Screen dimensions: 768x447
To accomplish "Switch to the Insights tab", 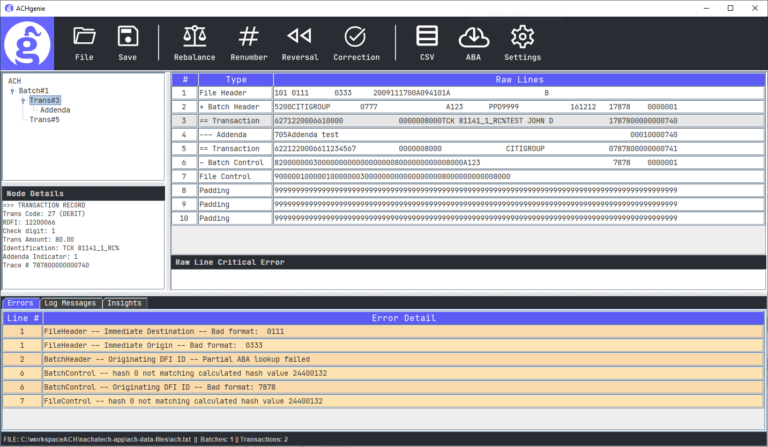I will [x=123, y=303].
